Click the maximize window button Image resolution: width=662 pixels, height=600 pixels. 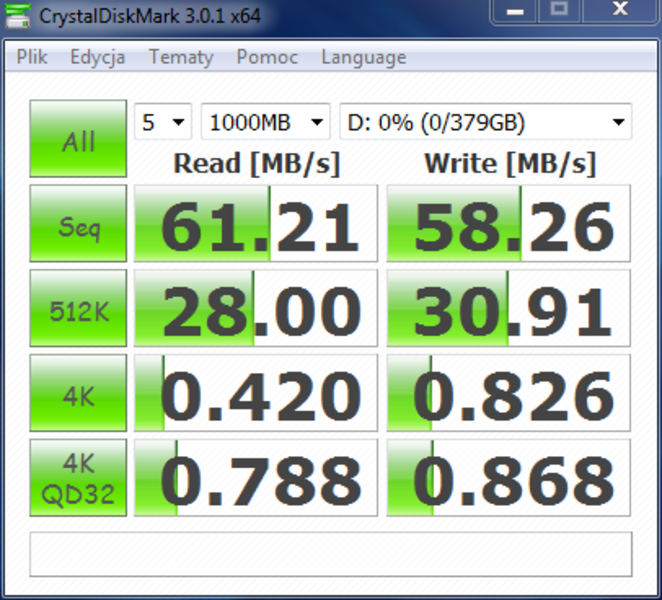(x=559, y=11)
